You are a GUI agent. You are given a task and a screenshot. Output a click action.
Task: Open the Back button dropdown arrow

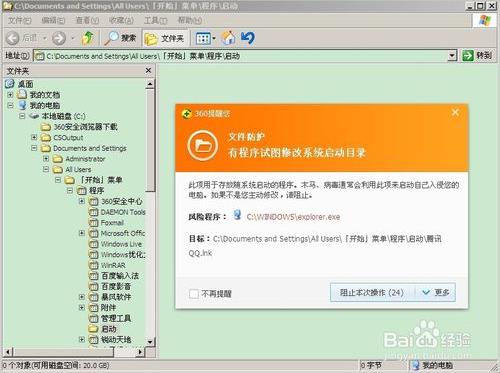click(44, 39)
